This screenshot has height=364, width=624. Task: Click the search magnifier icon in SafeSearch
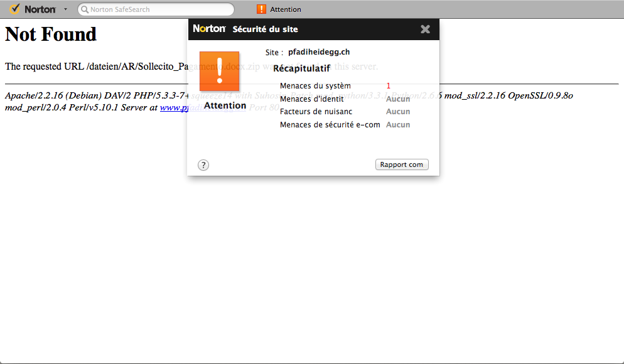pyautogui.click(x=84, y=9)
